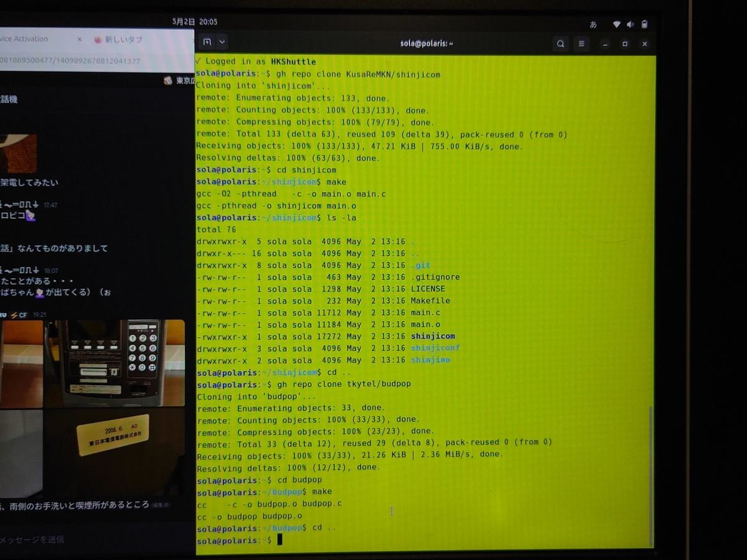747x560 pixels.
Task: Click 'cc -o budpop budpop.o' line
Action: pyautogui.click(x=250, y=516)
